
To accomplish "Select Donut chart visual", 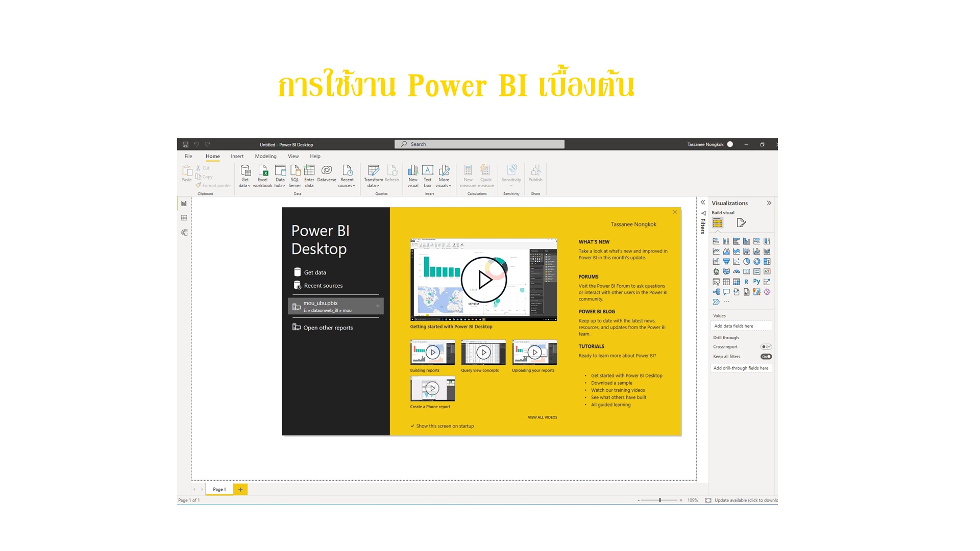I will (757, 262).
